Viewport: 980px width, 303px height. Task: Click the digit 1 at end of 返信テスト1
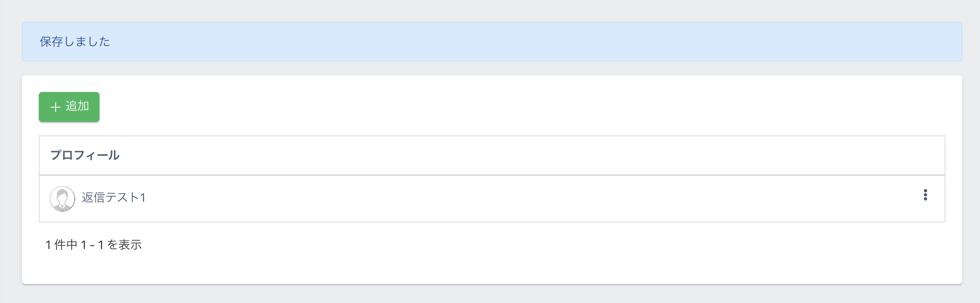(143, 197)
